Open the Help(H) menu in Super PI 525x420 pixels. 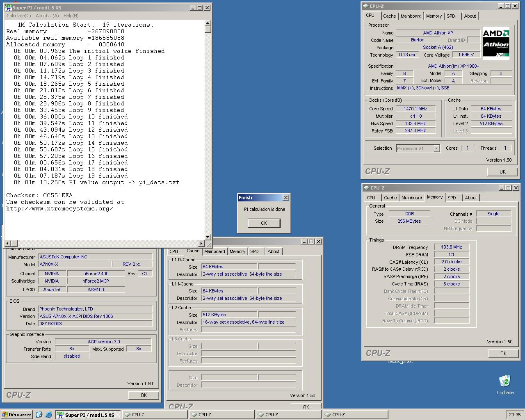(x=71, y=16)
